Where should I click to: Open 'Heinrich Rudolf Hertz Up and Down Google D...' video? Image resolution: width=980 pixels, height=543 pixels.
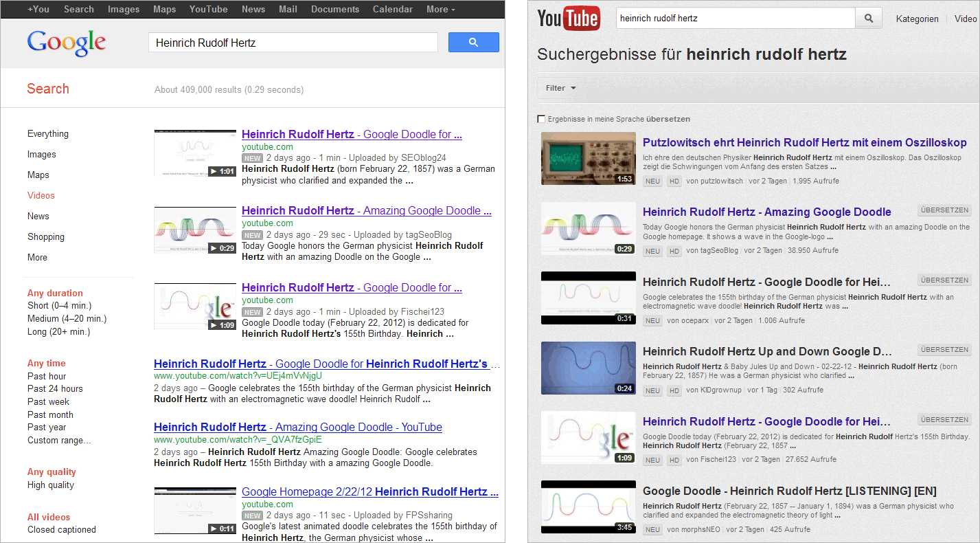click(767, 351)
